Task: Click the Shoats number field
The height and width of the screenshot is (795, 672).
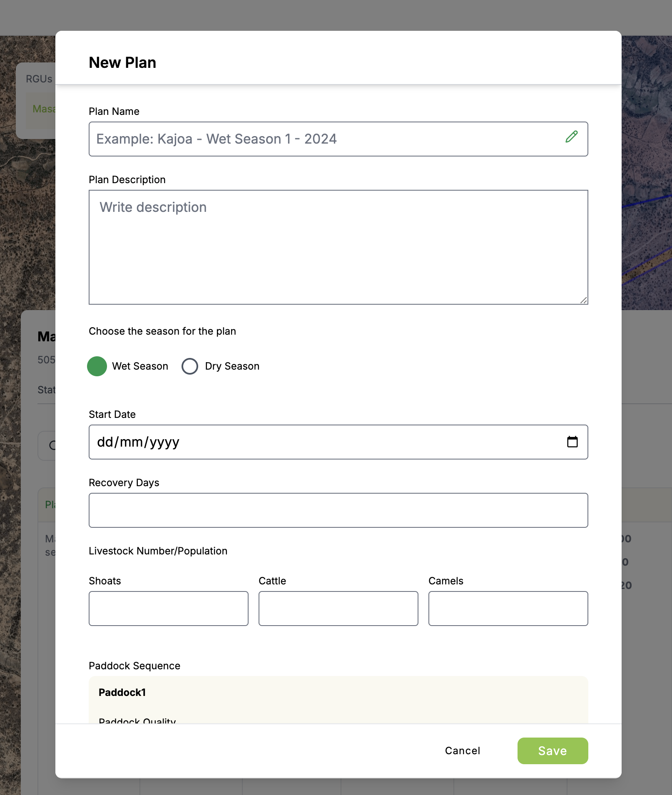Action: coord(168,609)
